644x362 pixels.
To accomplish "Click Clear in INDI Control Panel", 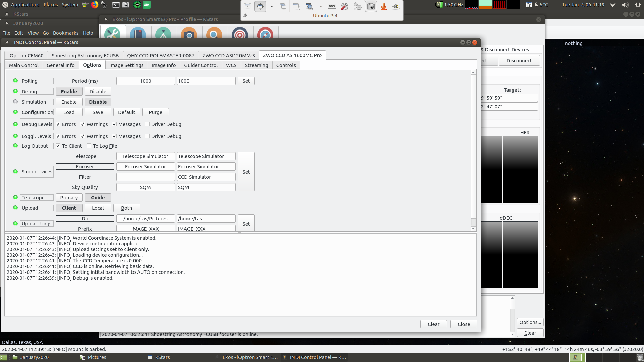I will click(x=433, y=324).
